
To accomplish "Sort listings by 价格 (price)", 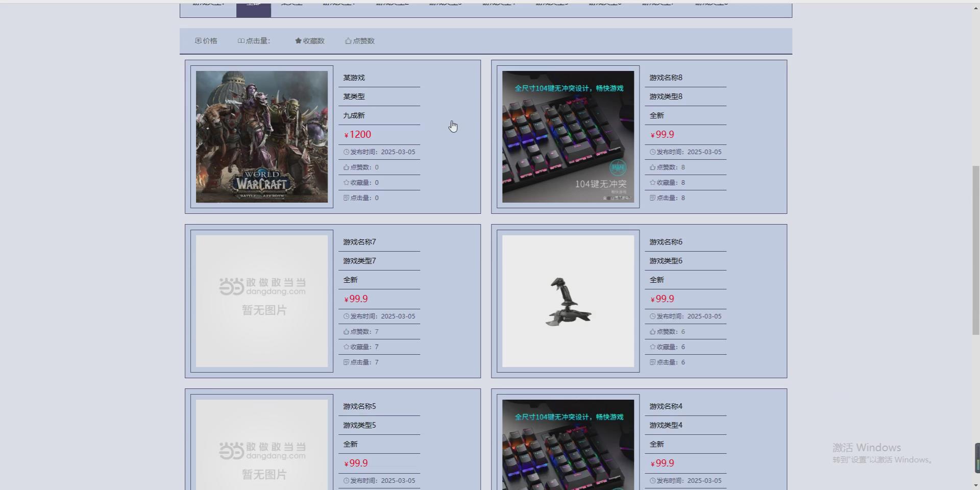I will 206,41.
